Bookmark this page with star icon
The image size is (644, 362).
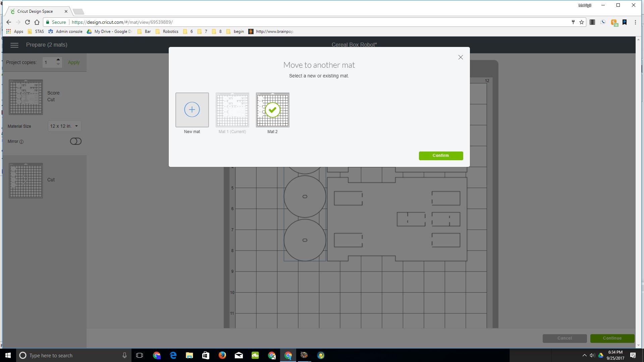click(x=582, y=22)
